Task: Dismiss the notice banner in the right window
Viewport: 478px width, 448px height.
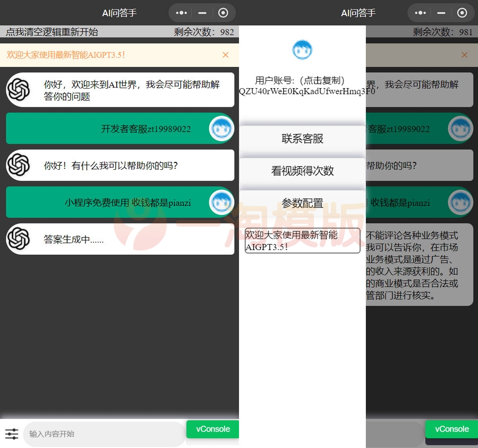Action: [464, 55]
